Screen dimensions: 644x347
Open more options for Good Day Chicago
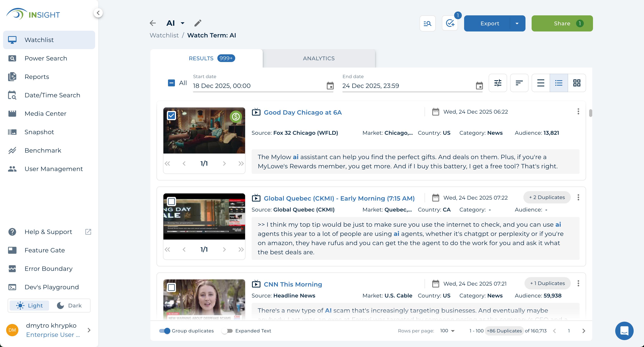coord(578,112)
